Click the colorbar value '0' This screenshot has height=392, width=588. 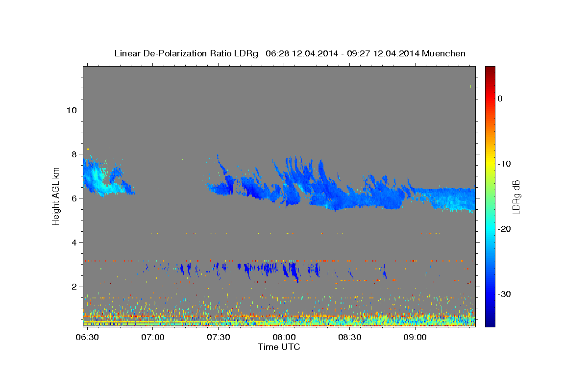click(500, 98)
